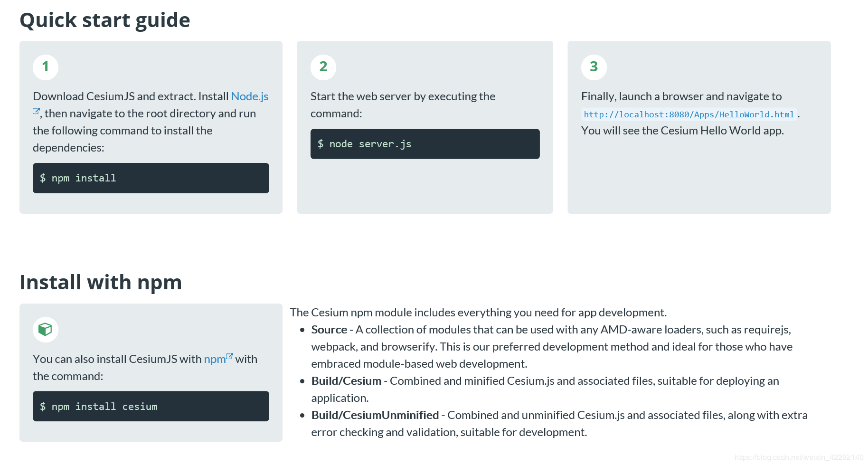The image size is (868, 466).
Task: Click external link icon beside npm
Action: 230,356
